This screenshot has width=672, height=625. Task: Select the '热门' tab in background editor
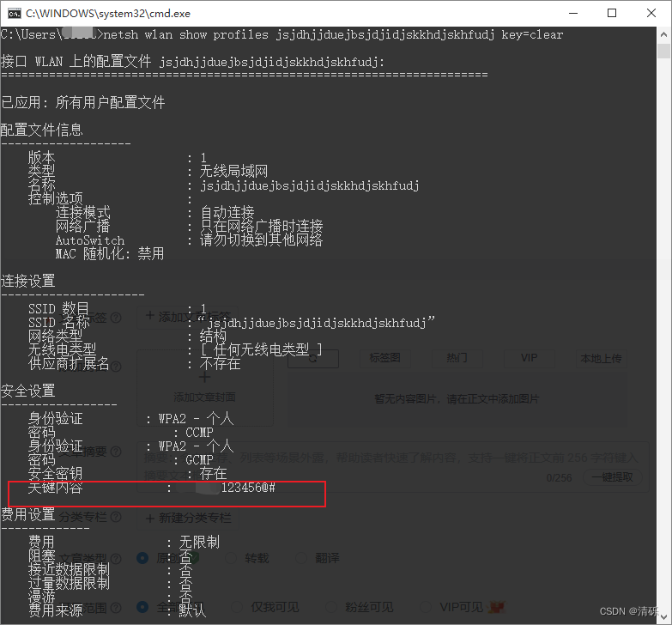(x=457, y=358)
